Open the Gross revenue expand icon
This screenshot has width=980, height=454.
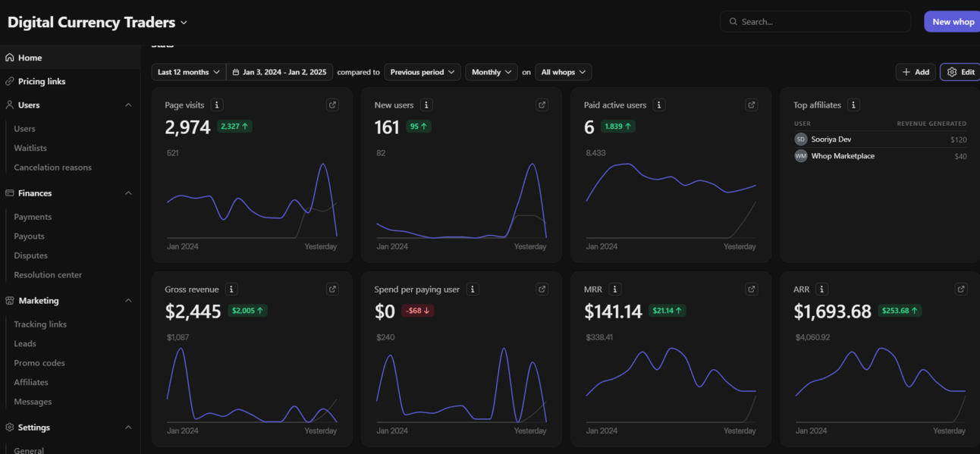[x=332, y=290]
